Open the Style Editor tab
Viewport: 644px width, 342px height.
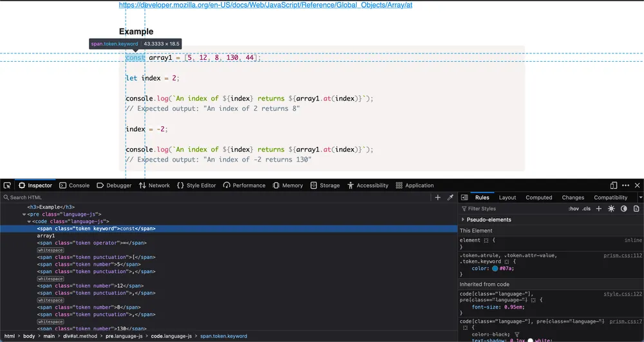pyautogui.click(x=196, y=185)
